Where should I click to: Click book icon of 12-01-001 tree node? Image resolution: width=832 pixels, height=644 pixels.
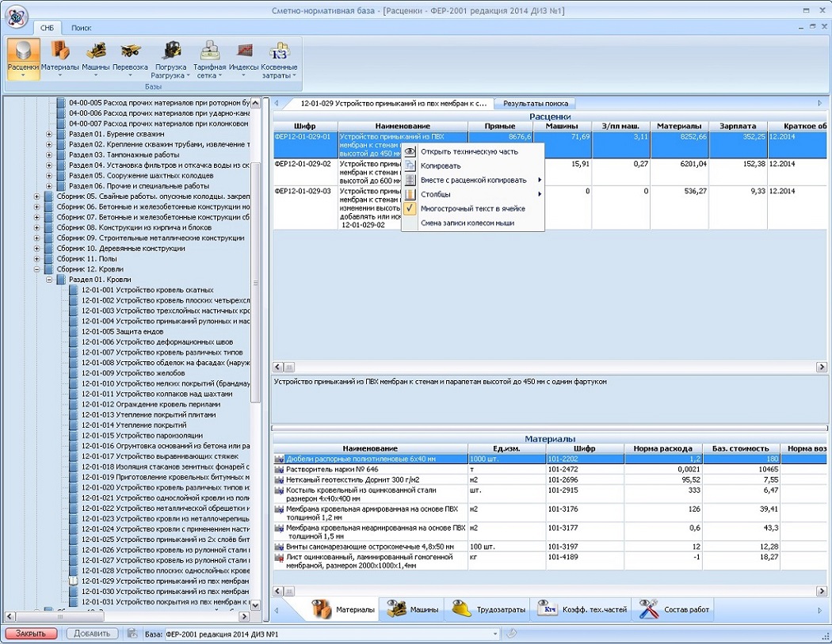point(74,290)
